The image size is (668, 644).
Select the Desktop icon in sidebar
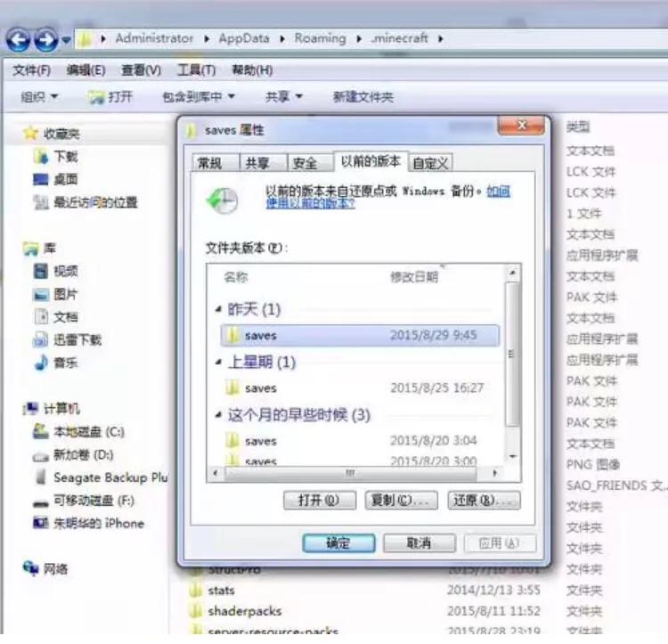tap(41, 179)
